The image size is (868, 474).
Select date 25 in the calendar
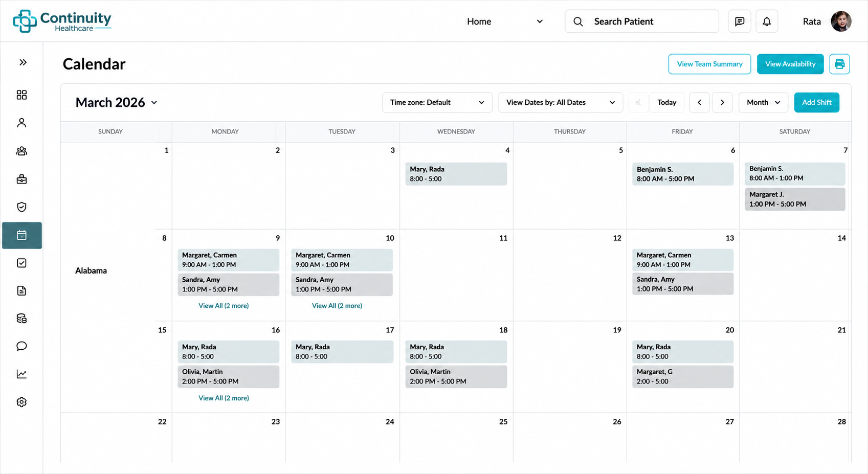[503, 421]
